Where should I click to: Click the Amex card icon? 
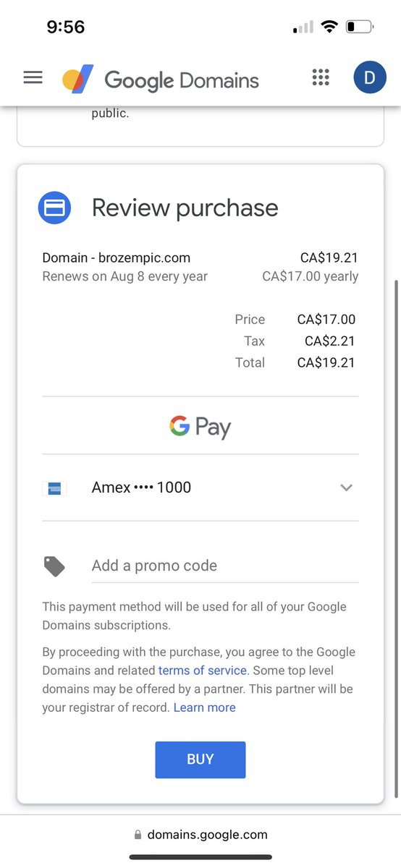[54, 488]
